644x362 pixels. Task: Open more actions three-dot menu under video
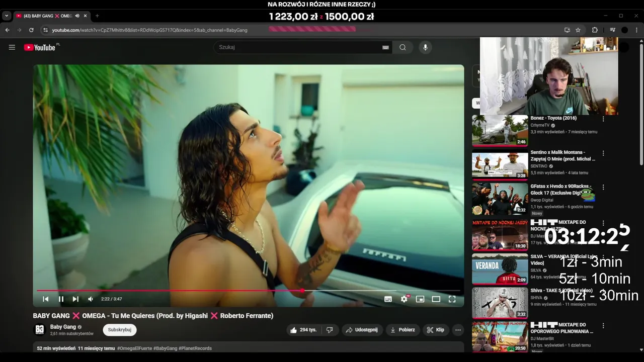tap(458, 330)
